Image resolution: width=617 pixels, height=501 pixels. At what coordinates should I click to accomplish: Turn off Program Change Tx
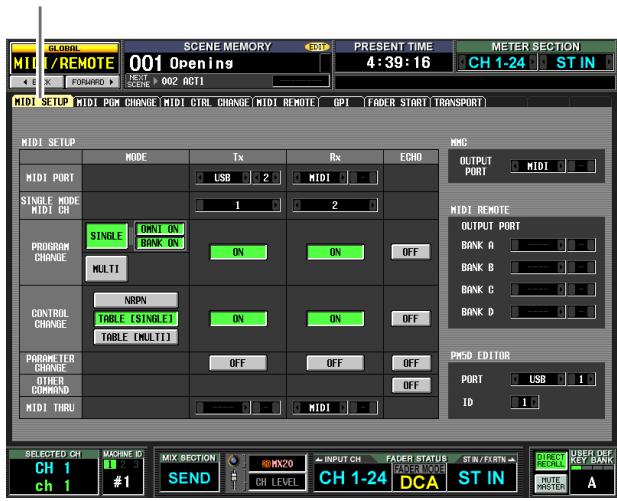click(x=238, y=252)
